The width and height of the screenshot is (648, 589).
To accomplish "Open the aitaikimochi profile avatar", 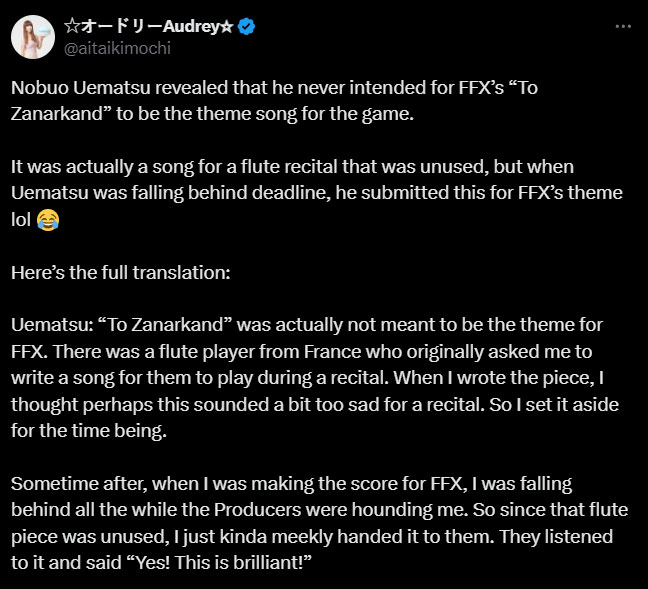I will 33,36.
